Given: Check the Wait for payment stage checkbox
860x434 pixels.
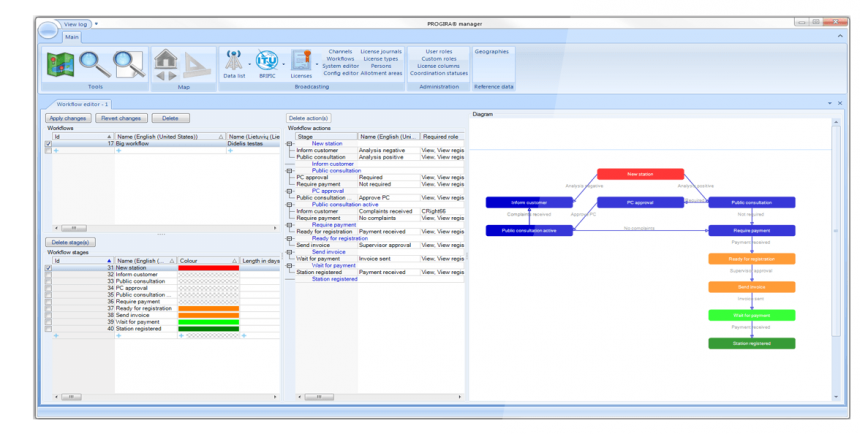Looking at the screenshot, I should point(49,322).
